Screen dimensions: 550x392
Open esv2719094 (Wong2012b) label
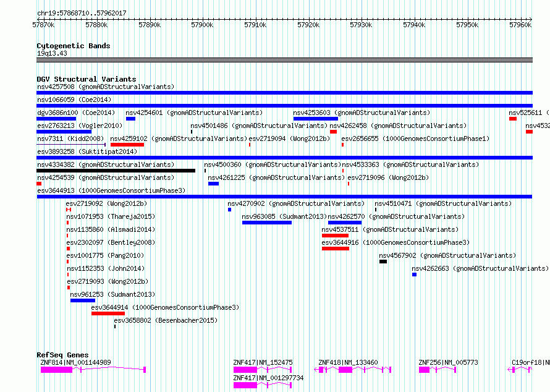pyautogui.click(x=289, y=138)
